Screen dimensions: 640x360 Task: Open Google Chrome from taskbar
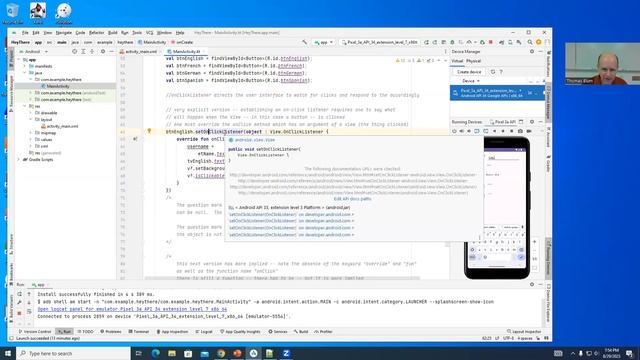pyautogui.click(x=221, y=353)
